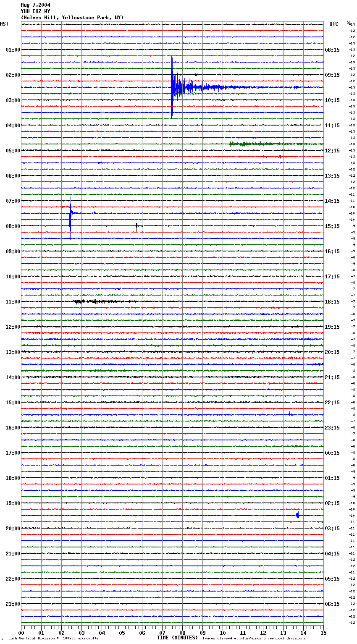
Task: Click the 14:15 UTC time label
Action: tap(332, 201)
